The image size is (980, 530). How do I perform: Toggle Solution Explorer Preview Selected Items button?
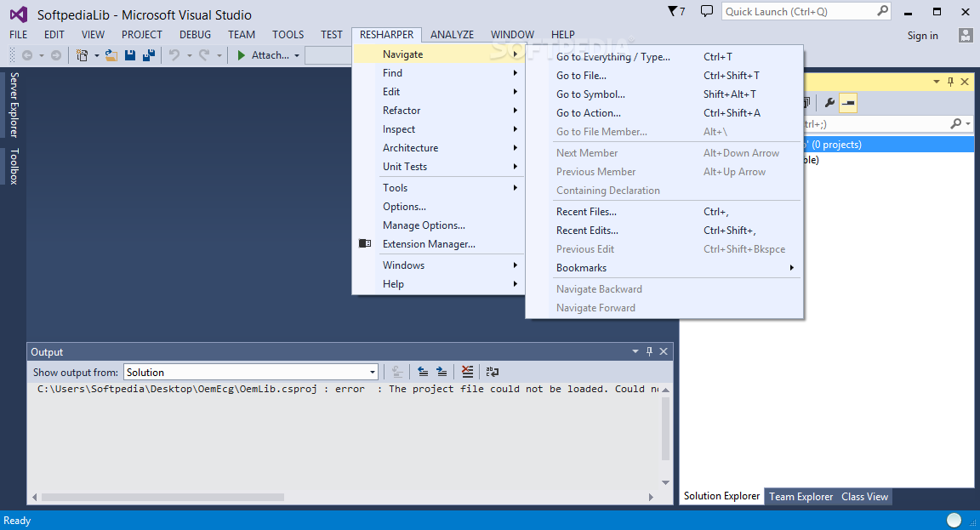pos(848,102)
